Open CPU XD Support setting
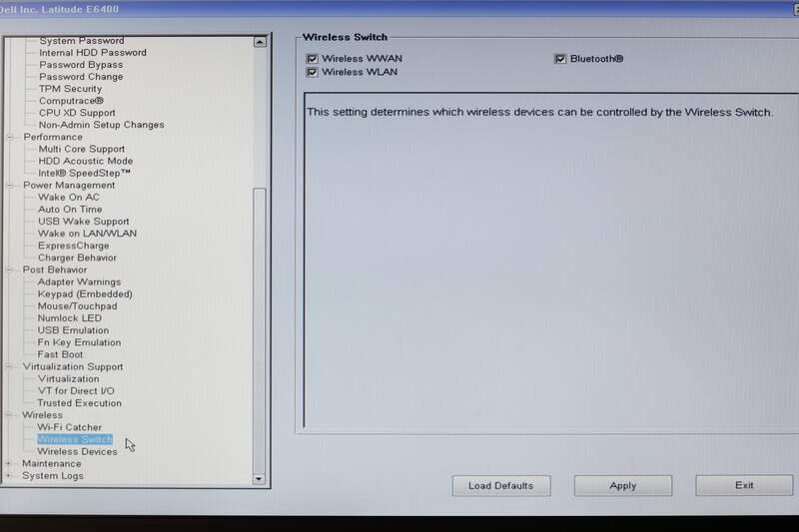This screenshot has width=799, height=532. [x=77, y=113]
